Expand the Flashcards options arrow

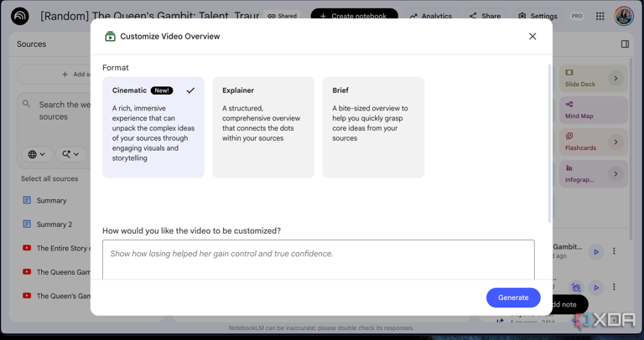(x=615, y=142)
